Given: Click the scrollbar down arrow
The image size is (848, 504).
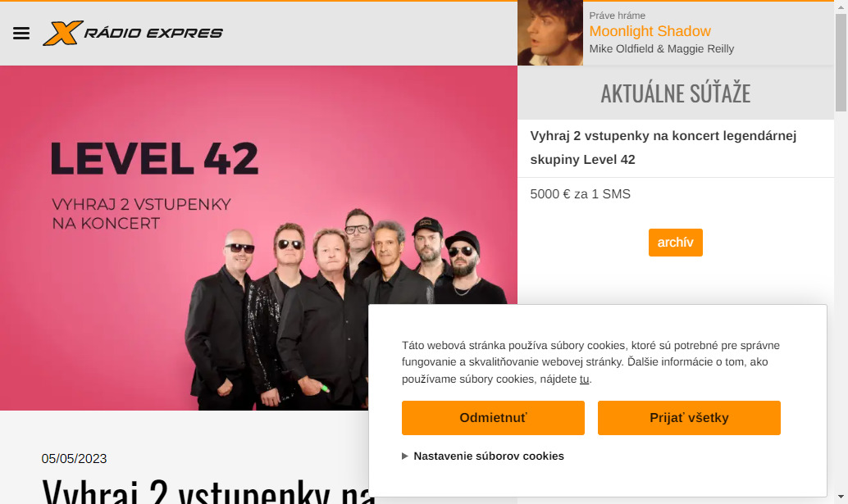Looking at the screenshot, I should (x=841, y=497).
